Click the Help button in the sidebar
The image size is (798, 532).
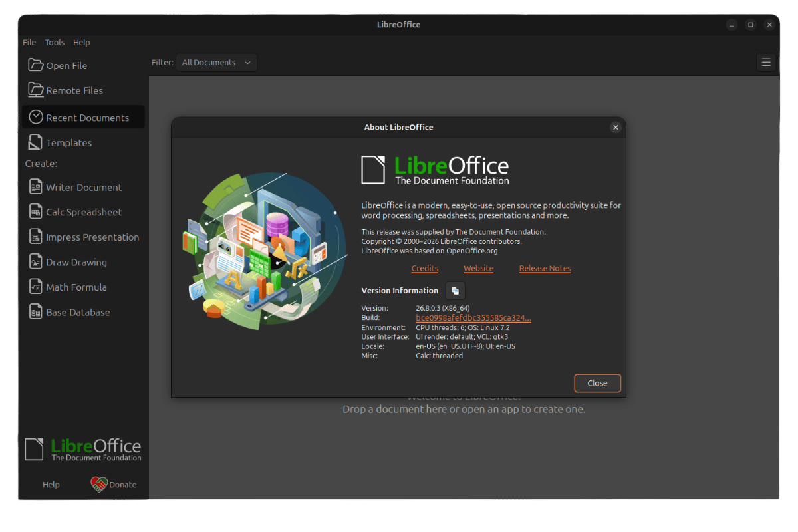tap(51, 485)
